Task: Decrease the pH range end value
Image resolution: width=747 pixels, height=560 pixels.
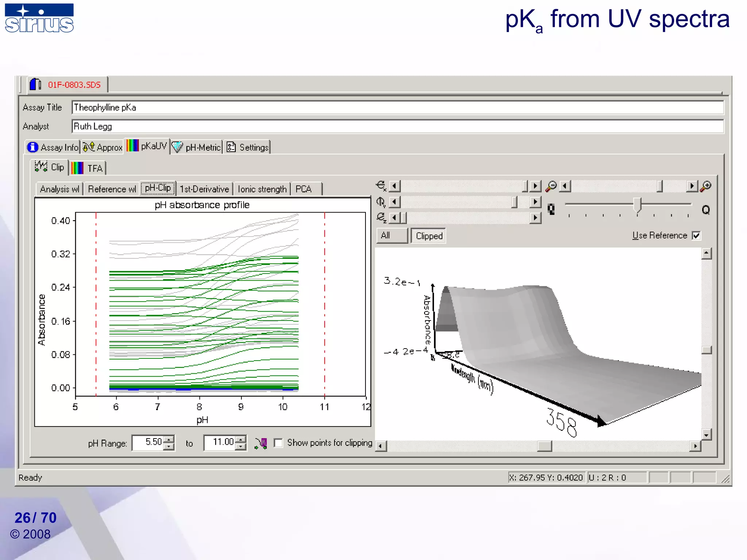Action: pyautogui.click(x=241, y=447)
